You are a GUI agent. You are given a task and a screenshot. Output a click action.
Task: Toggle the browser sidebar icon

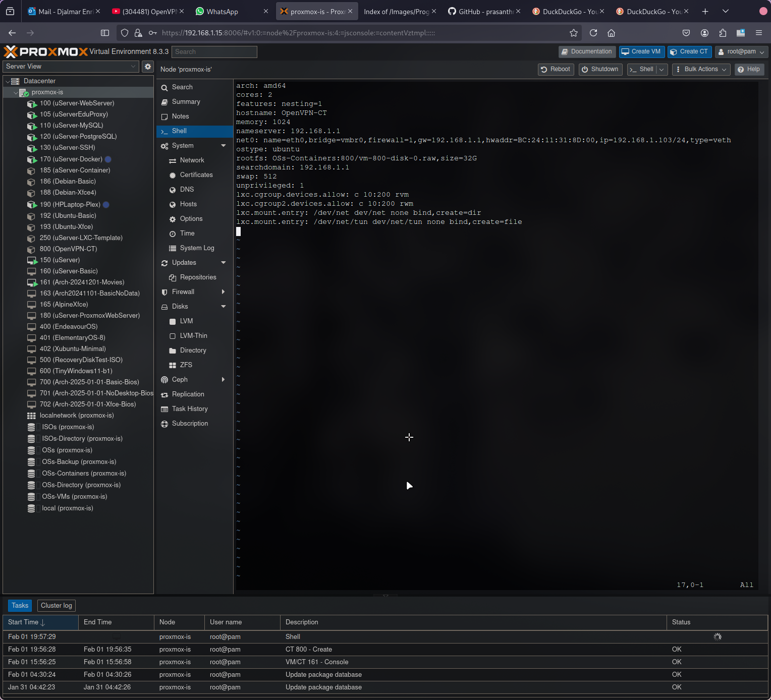[105, 33]
